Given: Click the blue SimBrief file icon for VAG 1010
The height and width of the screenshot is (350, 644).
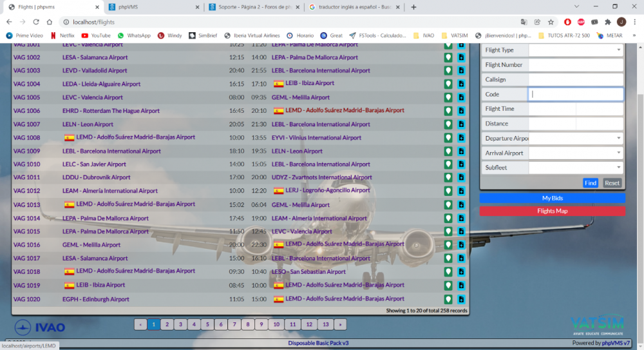Looking at the screenshot, I should [461, 164].
